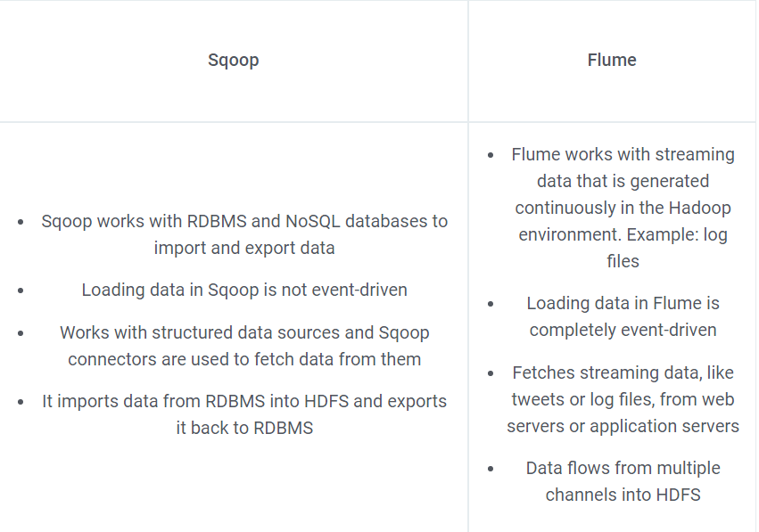Click the bullet before "Data flows from multiple"
Screen dimensions: 759x532
click(x=491, y=469)
